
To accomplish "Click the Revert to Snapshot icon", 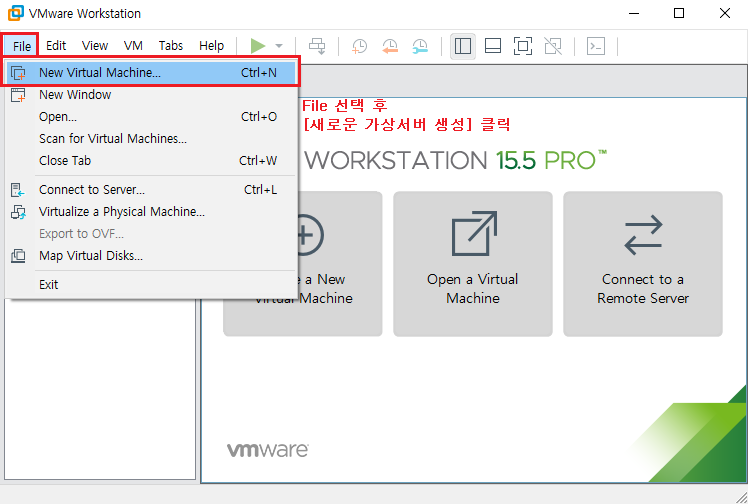I will coord(390,46).
